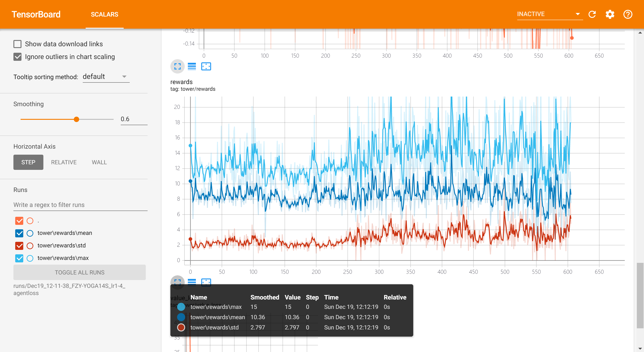Screen dimensions: 644x352
Task: Open the help question mark icon
Action: point(627,14)
